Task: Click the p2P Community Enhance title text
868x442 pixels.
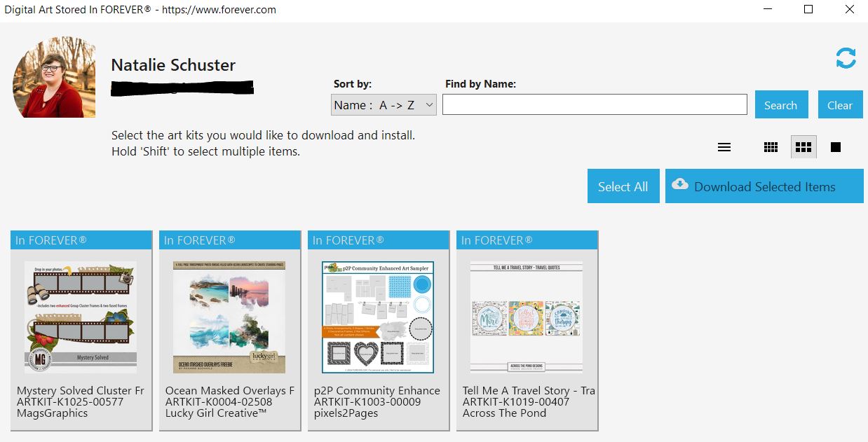Action: point(377,391)
